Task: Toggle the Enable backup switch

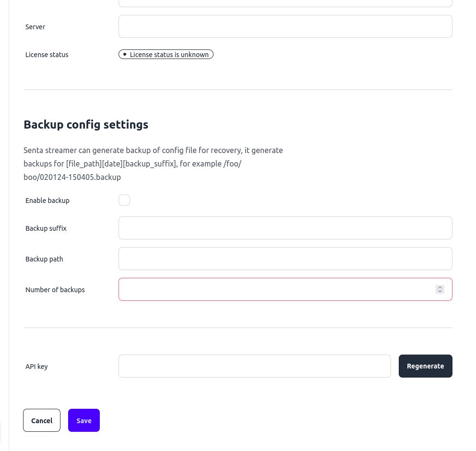Action: (124, 200)
